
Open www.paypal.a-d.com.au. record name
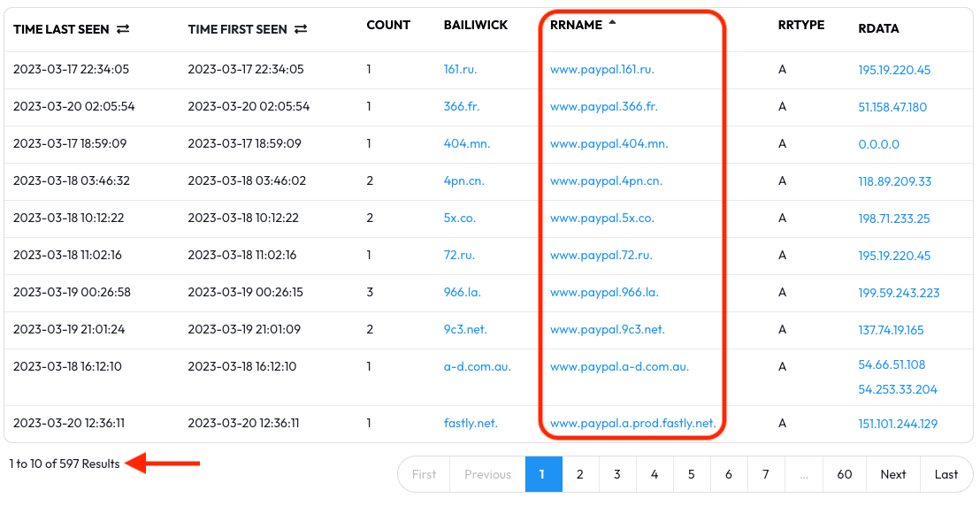click(619, 366)
